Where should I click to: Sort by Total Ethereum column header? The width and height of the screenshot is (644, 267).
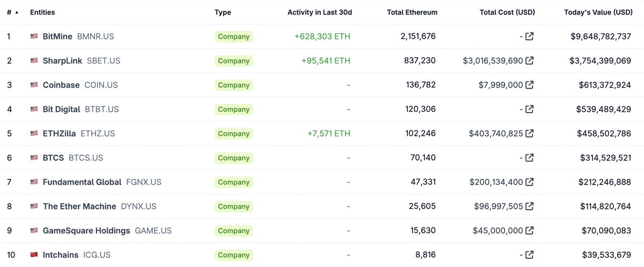(x=412, y=12)
